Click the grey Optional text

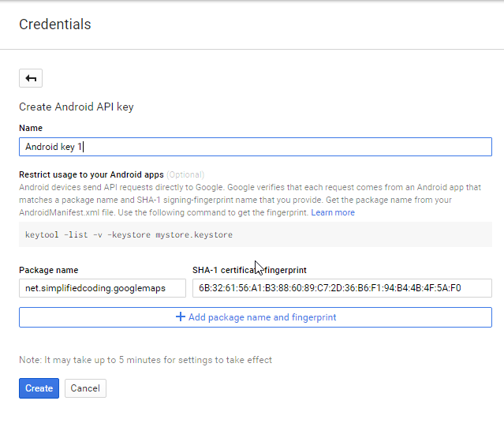pos(185,174)
